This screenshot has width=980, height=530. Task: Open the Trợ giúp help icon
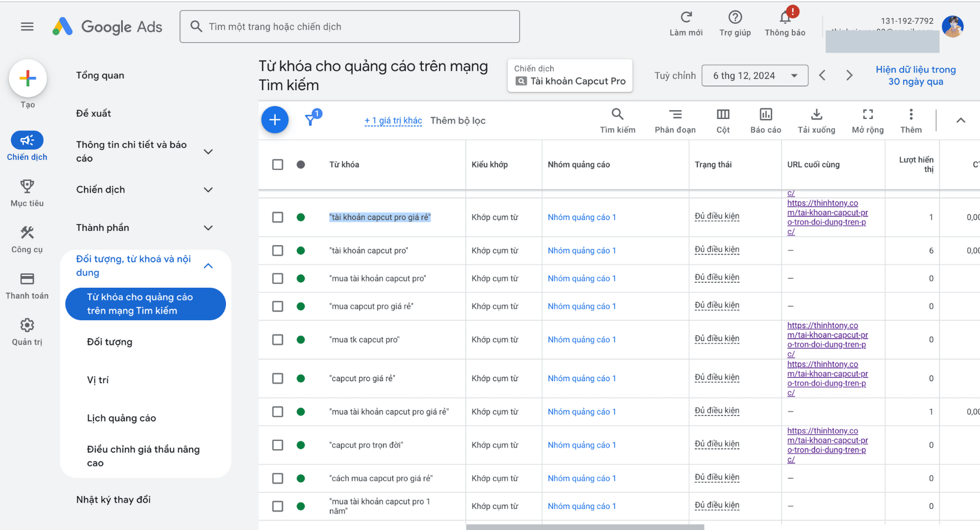pyautogui.click(x=735, y=17)
